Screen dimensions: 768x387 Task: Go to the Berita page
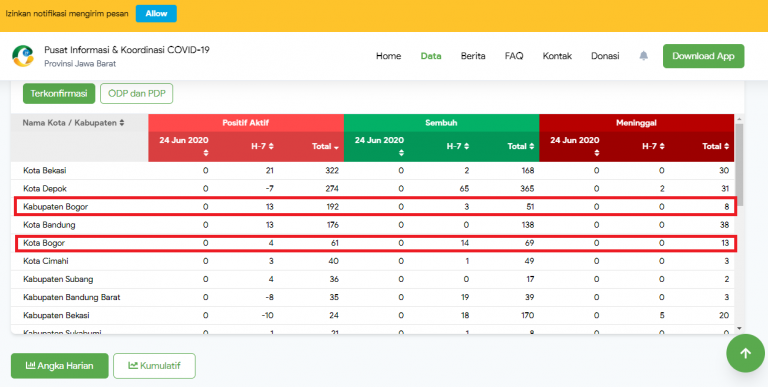pos(473,56)
